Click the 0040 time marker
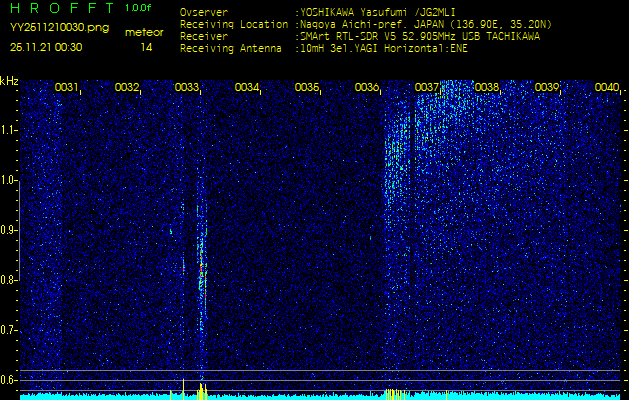The image size is (629, 400). [607, 87]
